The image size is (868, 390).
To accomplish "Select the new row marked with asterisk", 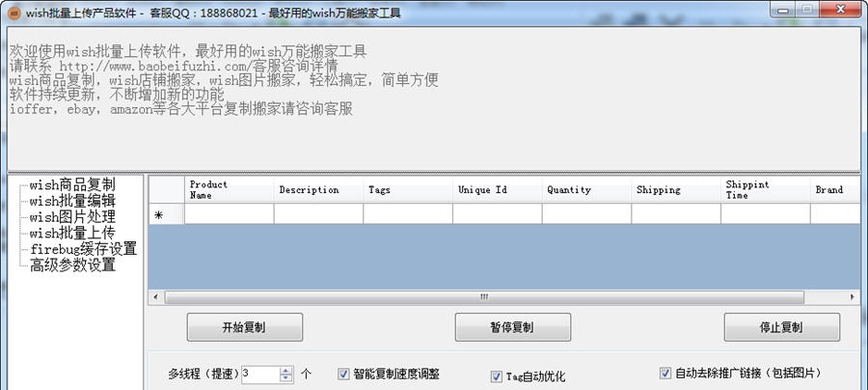I will tap(167, 214).
